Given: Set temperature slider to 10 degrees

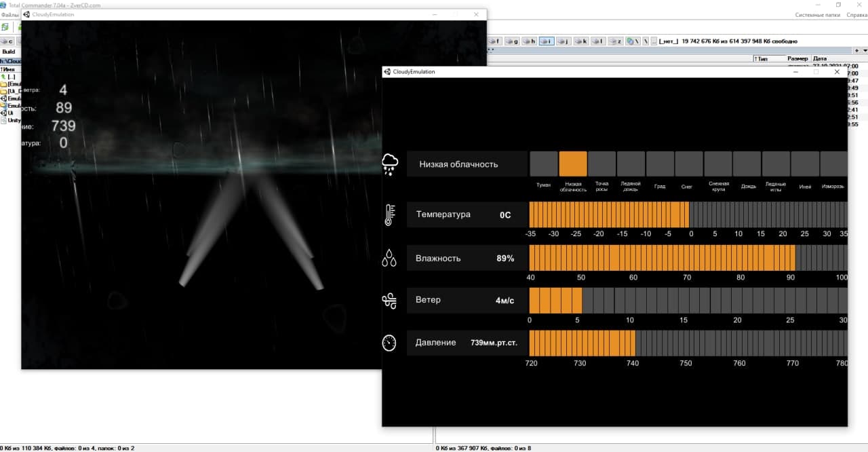Looking at the screenshot, I should [x=738, y=214].
